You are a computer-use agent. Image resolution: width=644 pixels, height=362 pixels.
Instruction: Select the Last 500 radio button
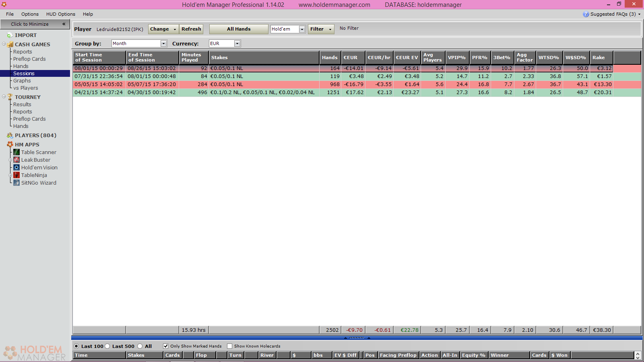coord(107,346)
